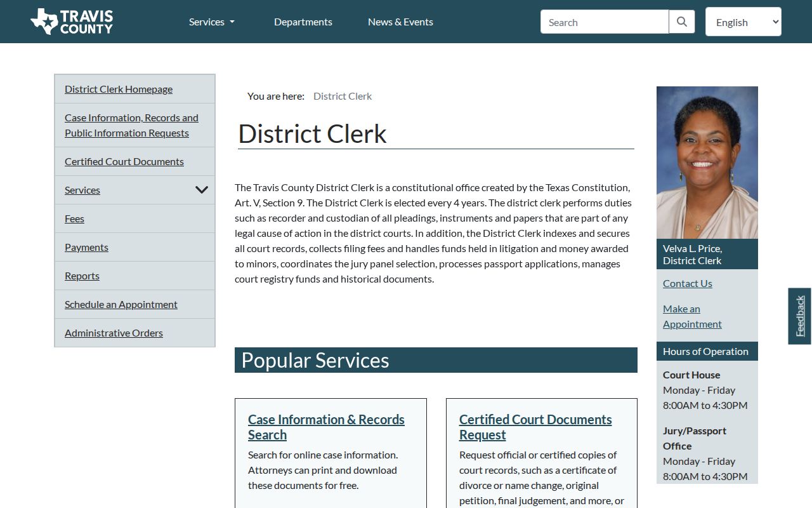Open the Reports sidebar link
This screenshot has width=812, height=508.
[x=82, y=276]
